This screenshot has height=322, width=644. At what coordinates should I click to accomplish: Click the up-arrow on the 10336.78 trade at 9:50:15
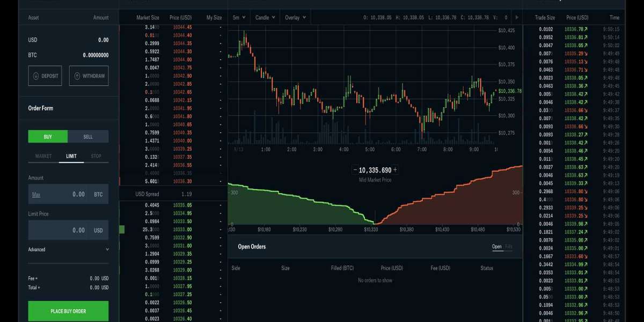586,29
